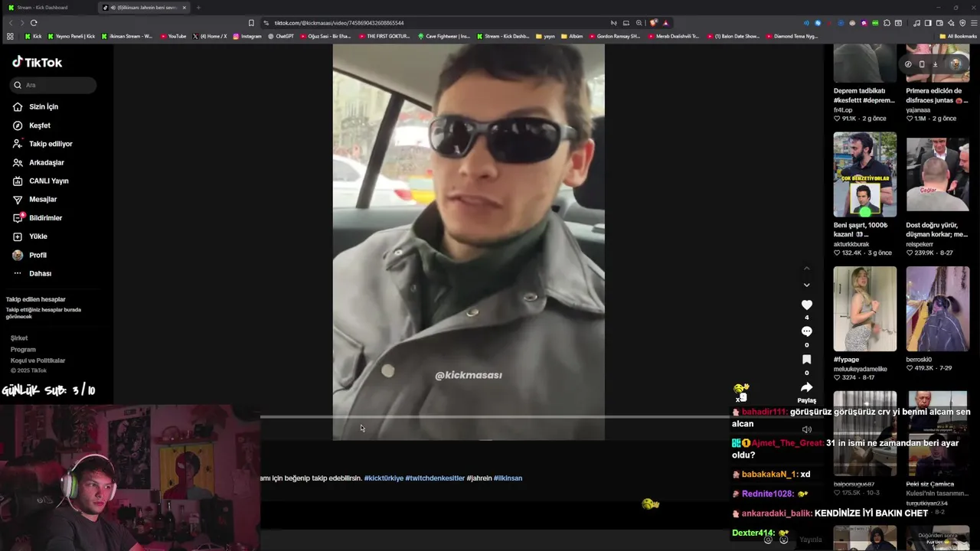Open Beni şaşırt 1000₺ kazan video
The height and width of the screenshot is (551, 980).
click(x=864, y=174)
